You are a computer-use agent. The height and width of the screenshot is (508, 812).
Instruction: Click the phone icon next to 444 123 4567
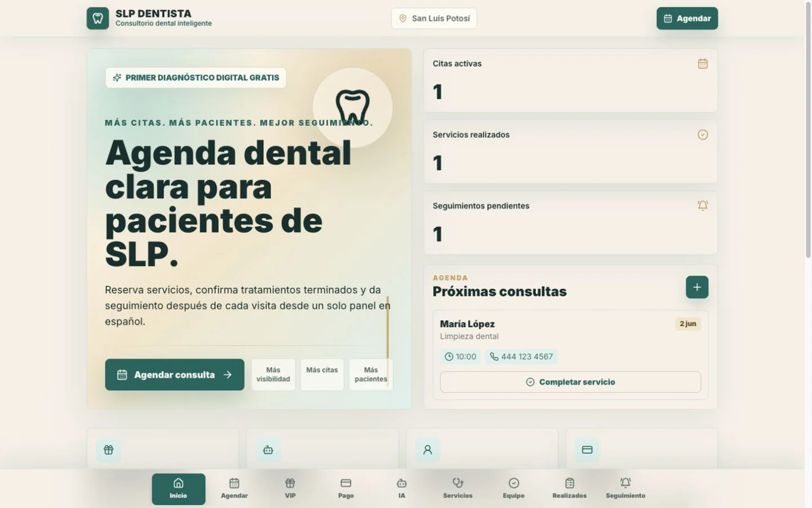point(494,357)
